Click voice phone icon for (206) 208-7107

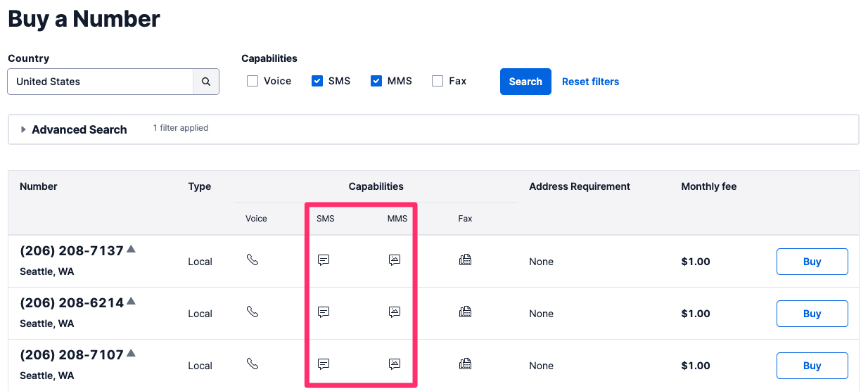(253, 364)
